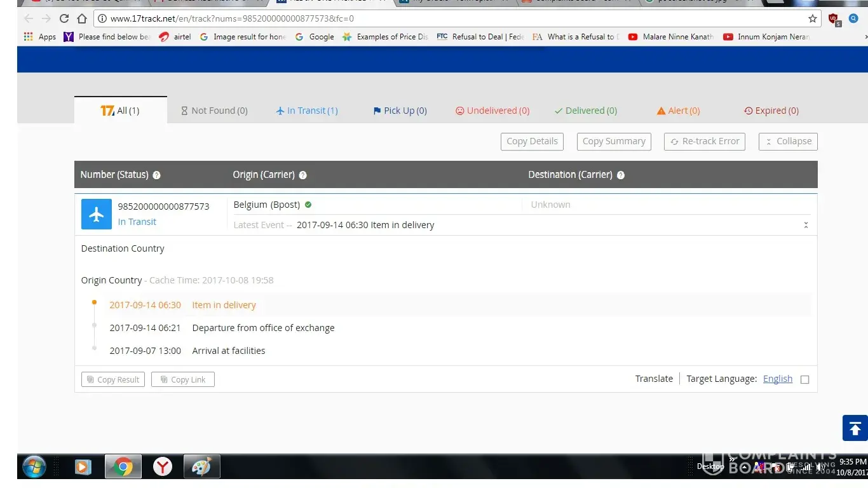Image resolution: width=868 pixels, height=488 pixels.
Task: Open the Chrome Apps shortcut
Action: point(39,37)
